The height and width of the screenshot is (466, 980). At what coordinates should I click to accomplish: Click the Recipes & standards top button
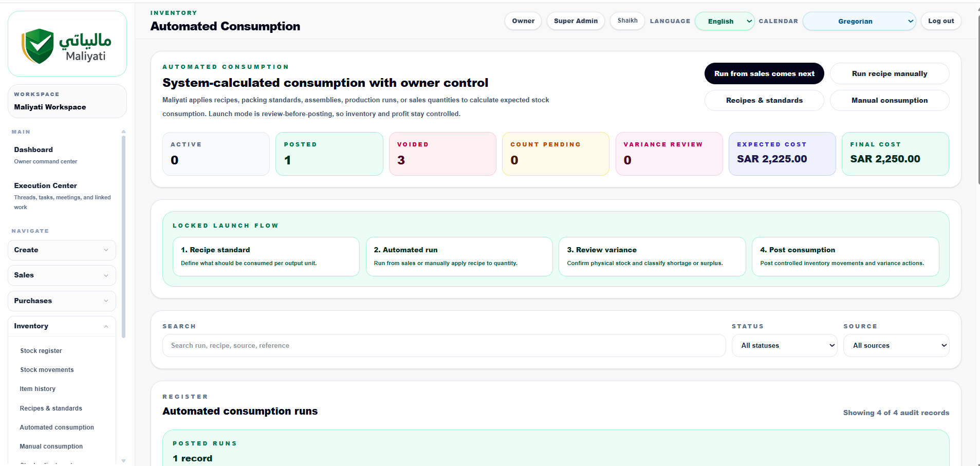(x=764, y=100)
